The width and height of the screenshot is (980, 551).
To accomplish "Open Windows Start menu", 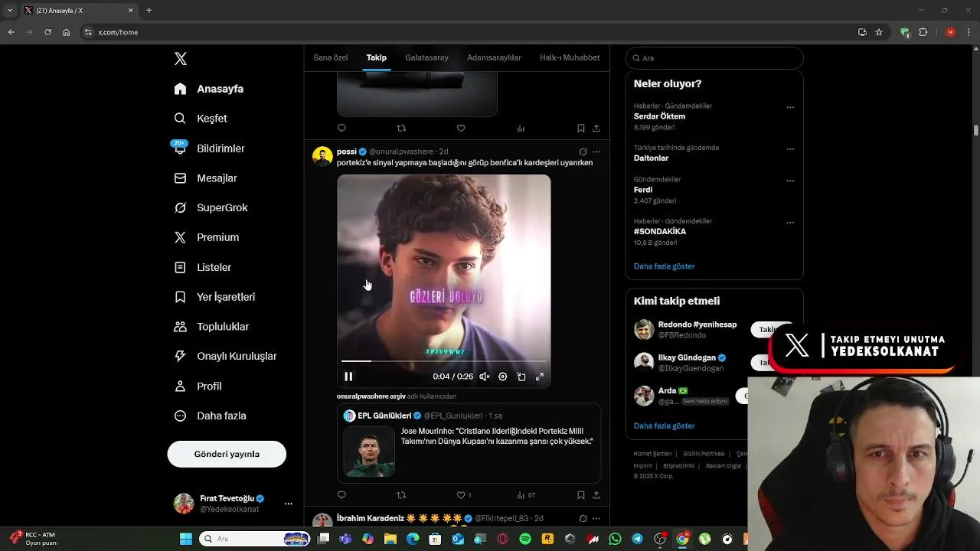I will coord(186,539).
